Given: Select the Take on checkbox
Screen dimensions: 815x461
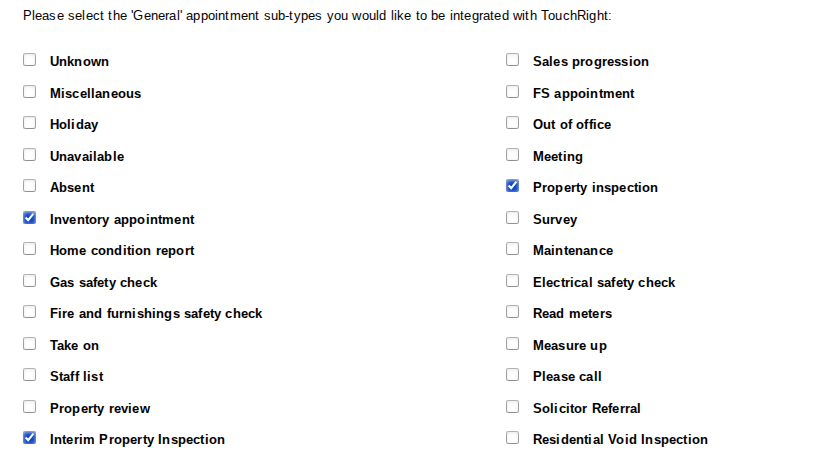Looking at the screenshot, I should tap(29, 344).
